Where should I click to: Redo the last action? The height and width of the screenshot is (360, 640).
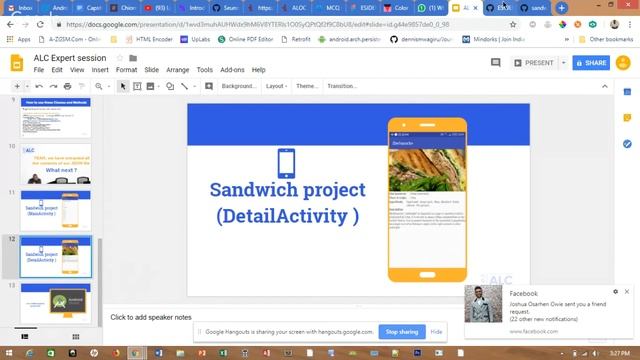[53, 86]
